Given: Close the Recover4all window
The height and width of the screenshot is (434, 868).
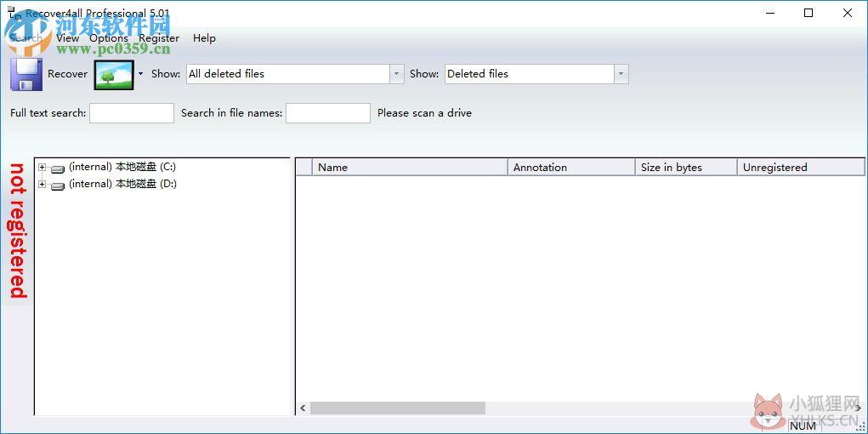Looking at the screenshot, I should (848, 13).
